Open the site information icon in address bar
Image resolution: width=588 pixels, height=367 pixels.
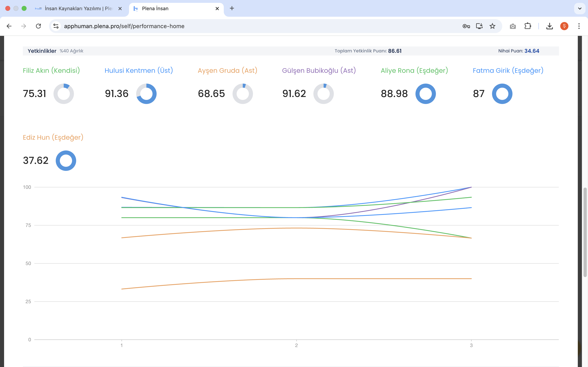(x=56, y=26)
